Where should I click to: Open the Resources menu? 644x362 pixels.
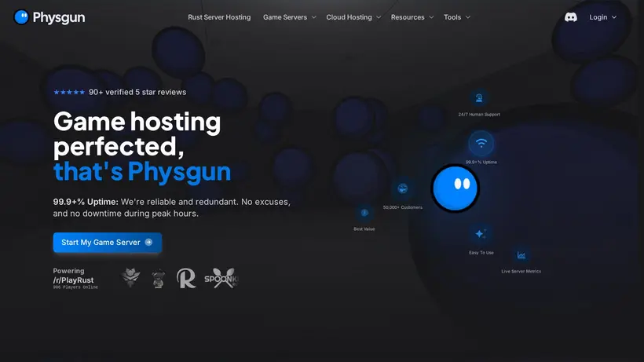coord(408,17)
